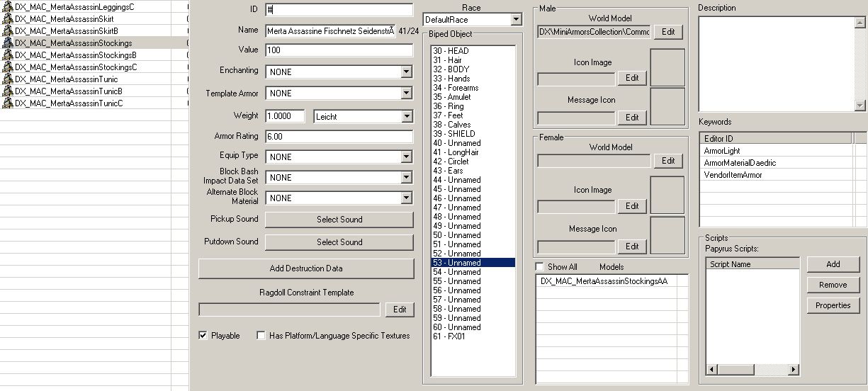Click the Add Destruction Data button
Screen dimensions: 868x391
(306, 268)
